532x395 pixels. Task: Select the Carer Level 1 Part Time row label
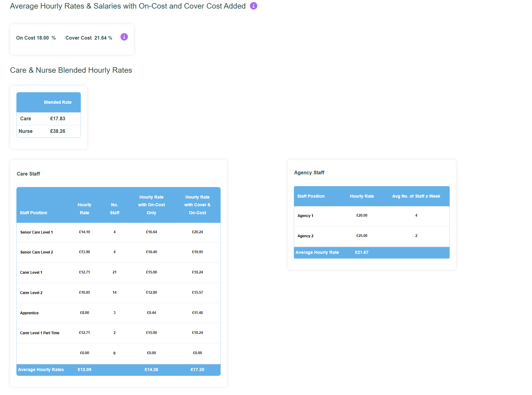(40, 333)
